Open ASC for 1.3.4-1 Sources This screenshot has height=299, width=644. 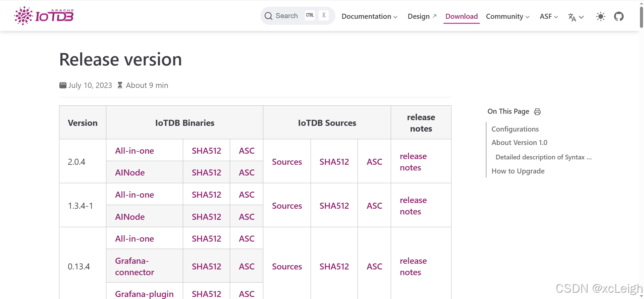374,206
